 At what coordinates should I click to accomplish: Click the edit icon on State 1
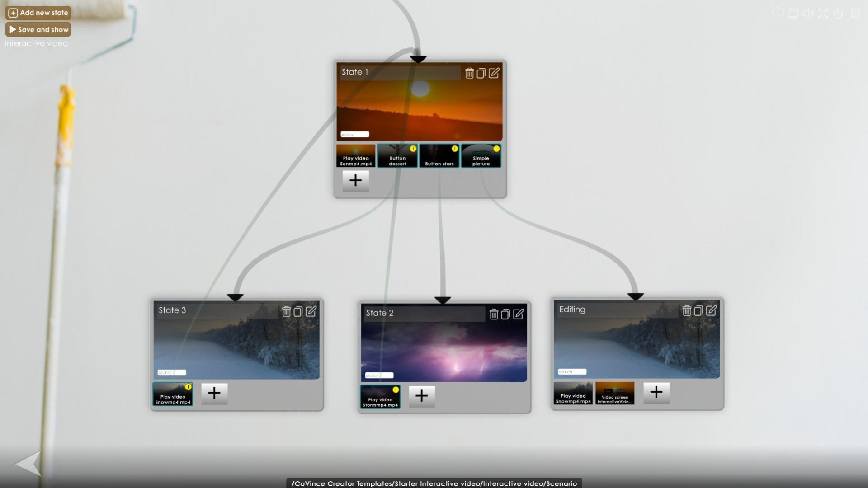(494, 73)
